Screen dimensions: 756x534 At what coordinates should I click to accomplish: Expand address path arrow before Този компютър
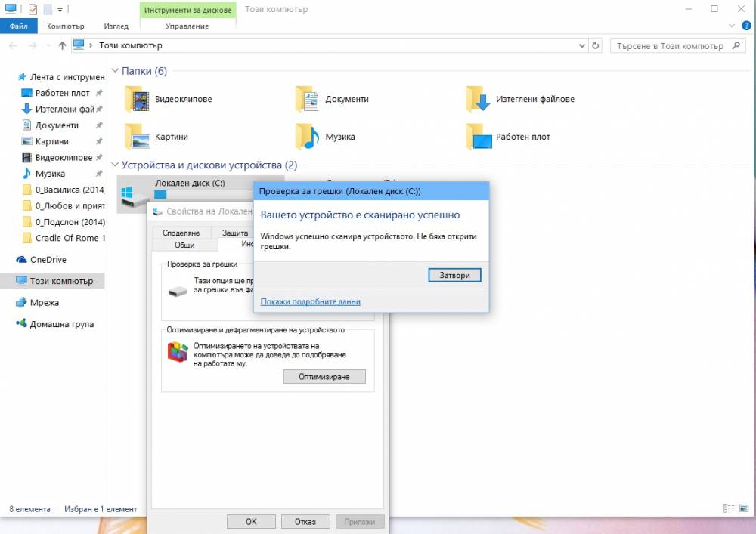point(91,45)
